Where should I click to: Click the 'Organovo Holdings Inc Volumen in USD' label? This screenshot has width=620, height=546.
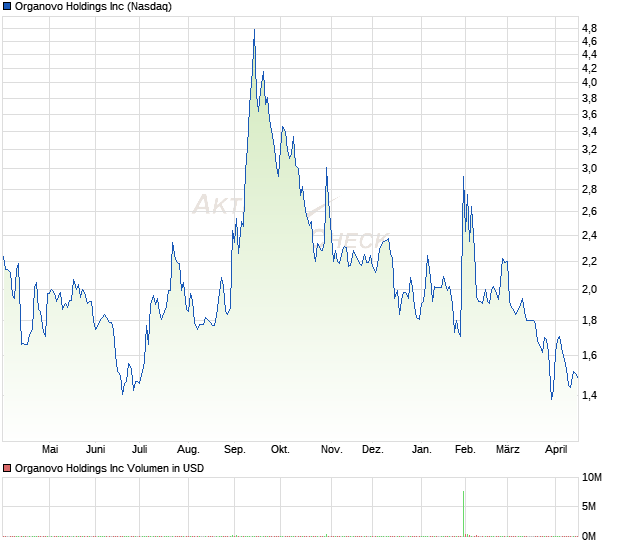point(109,468)
